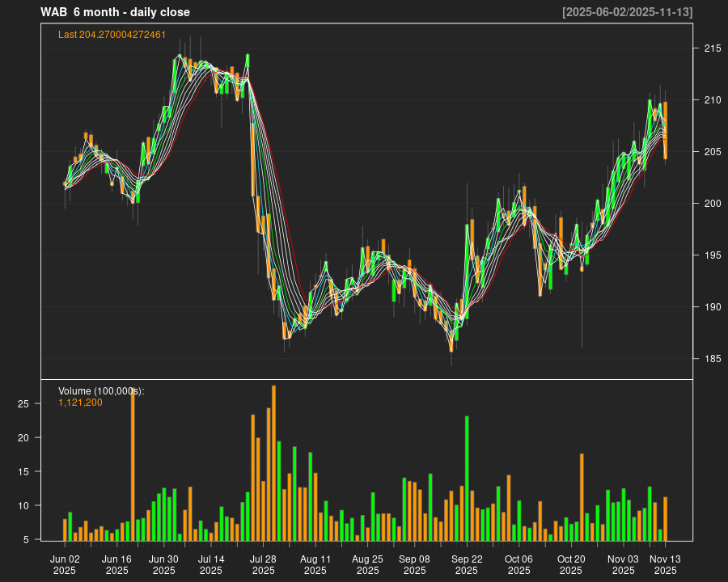Viewport: 728px width, 582px height.
Task: Select the tallest orange volume bar in mid-June
Action: click(133, 465)
